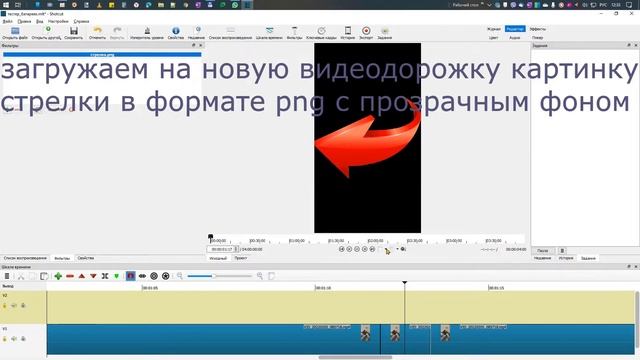
Task: Hide track V1 with eye icon
Action: click(23, 339)
